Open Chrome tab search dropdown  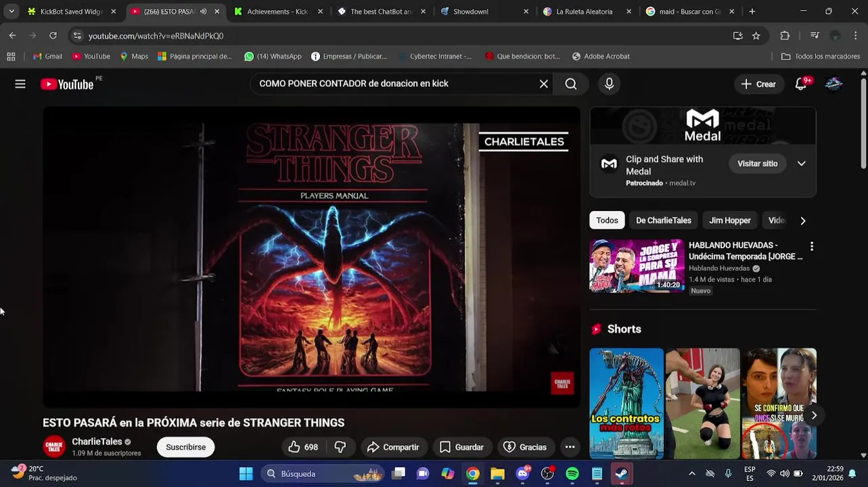(12, 11)
